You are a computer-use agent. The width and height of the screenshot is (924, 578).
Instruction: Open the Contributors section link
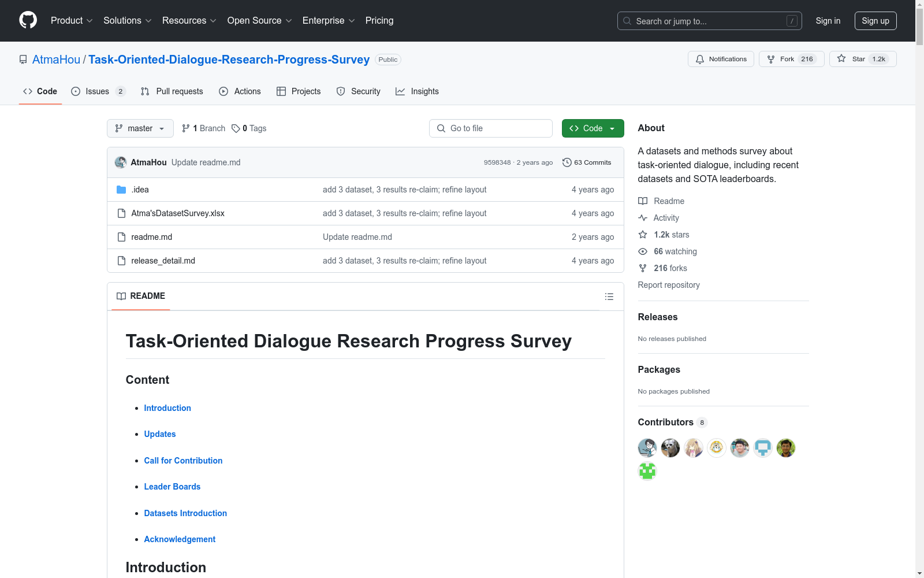672,422
